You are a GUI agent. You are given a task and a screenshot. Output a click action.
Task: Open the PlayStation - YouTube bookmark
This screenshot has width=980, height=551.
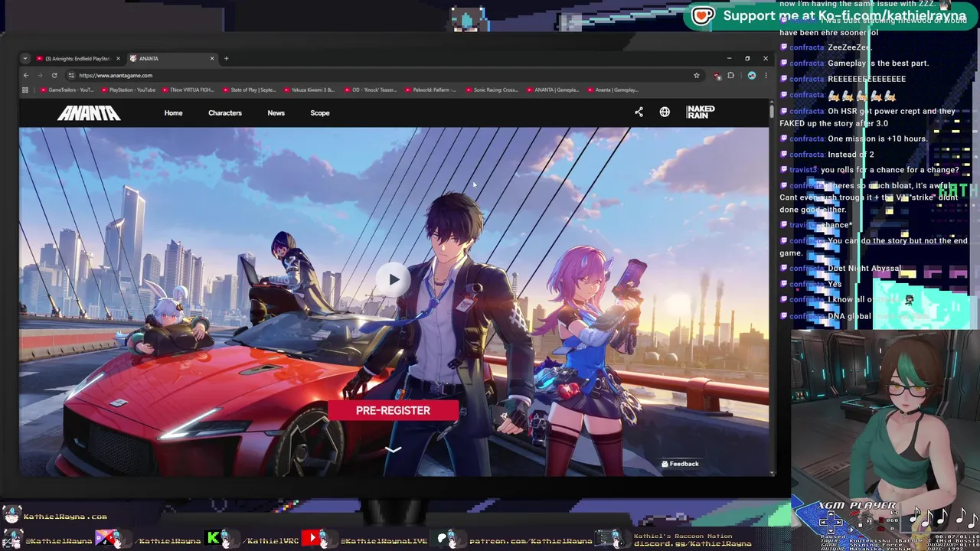tap(129, 90)
